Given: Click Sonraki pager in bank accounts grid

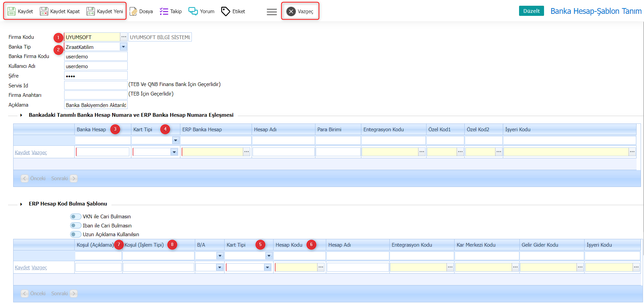Looking at the screenshot, I should point(64,178).
